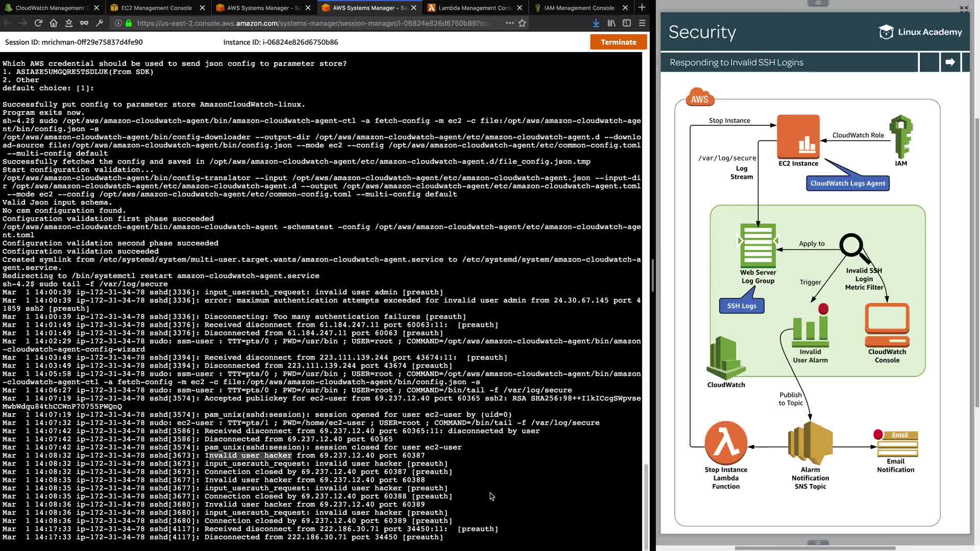This screenshot has height=551, width=980.
Task: Terminate the Session Manager session
Action: tap(618, 42)
